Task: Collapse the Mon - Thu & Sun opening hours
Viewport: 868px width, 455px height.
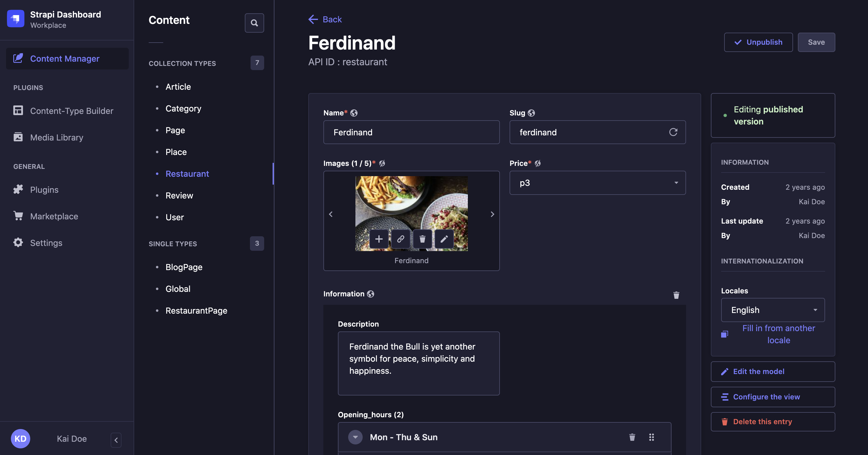Action: click(x=355, y=437)
